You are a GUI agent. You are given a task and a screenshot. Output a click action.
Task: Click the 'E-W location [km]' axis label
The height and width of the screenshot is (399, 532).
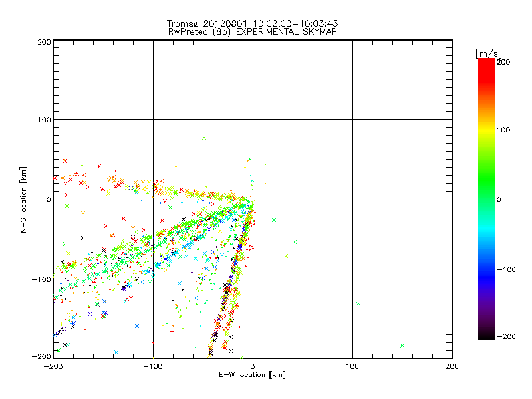coord(252,375)
